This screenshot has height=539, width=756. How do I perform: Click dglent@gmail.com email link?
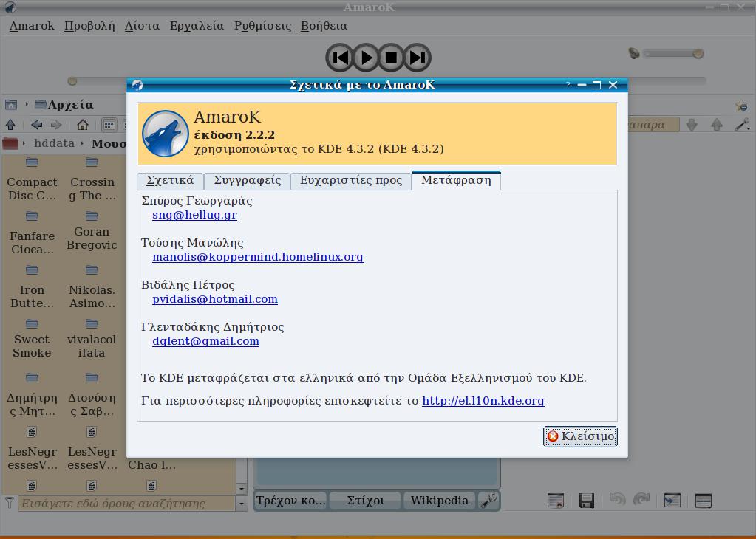pyautogui.click(x=206, y=341)
